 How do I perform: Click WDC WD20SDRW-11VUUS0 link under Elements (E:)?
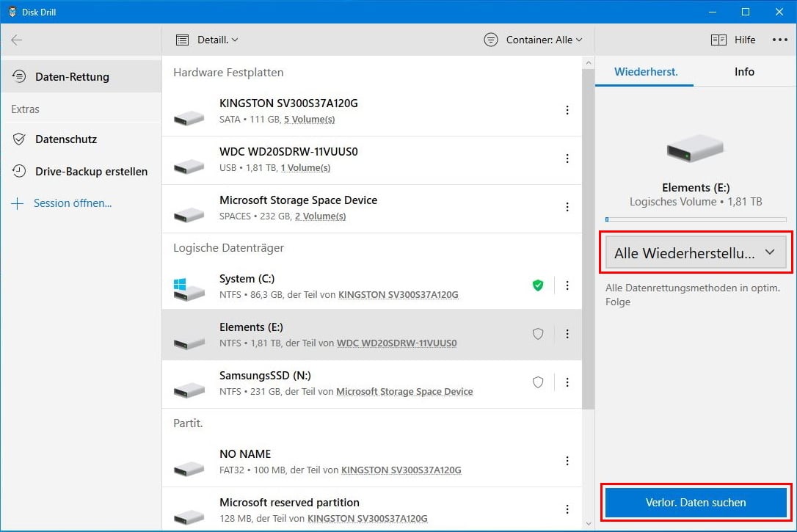[x=397, y=343]
